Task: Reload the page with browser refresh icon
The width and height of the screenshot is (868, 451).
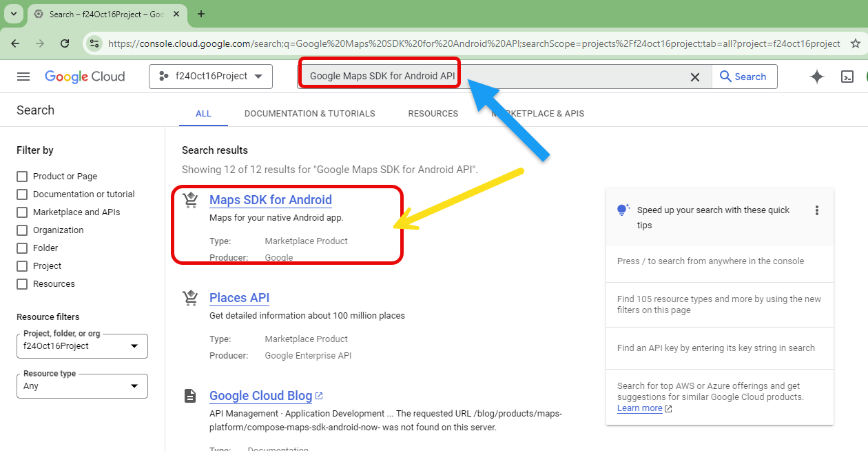Action: (x=65, y=43)
